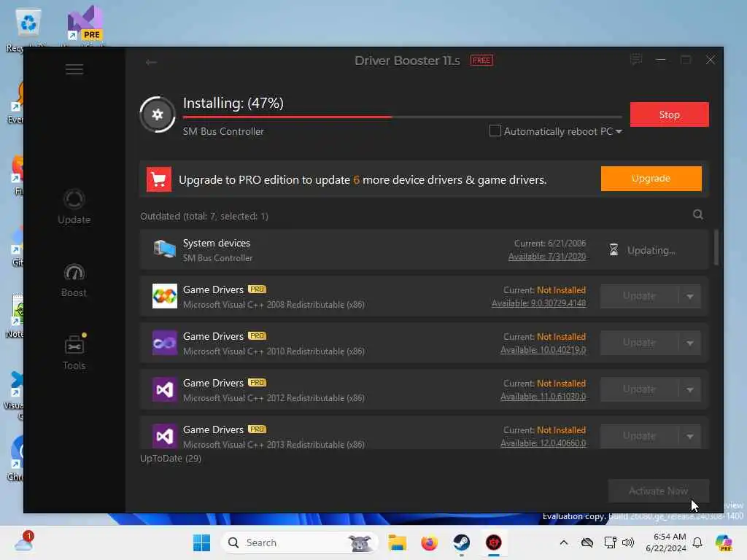Screen dimensions: 747x560
Task: Expand dropdown for Visual C++ 2013 Update
Action: 690,436
